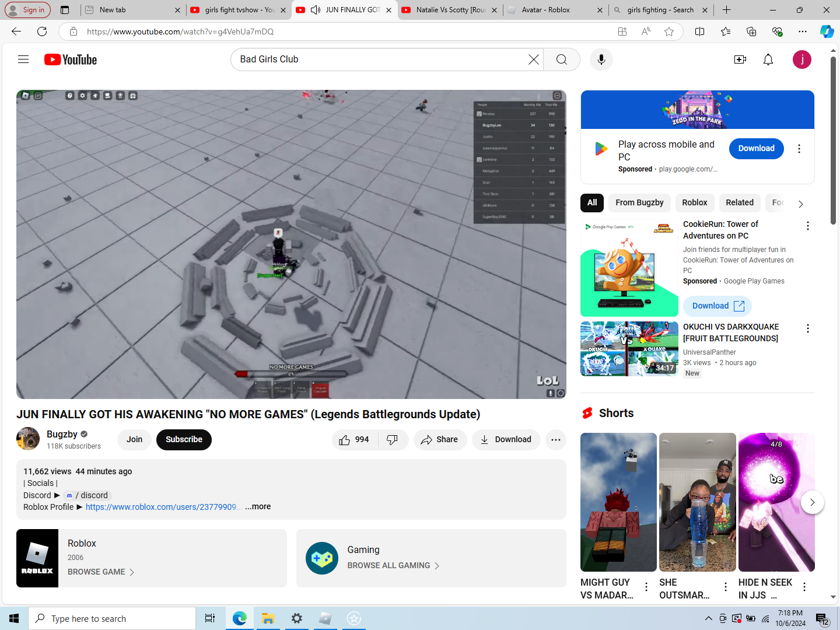The height and width of the screenshot is (630, 840).
Task: Go to the YouTube home logo
Action: click(x=71, y=60)
